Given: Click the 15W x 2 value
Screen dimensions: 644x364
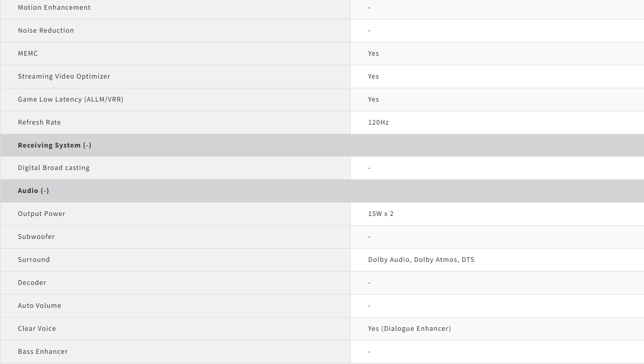Looking at the screenshot, I should 381,214.
